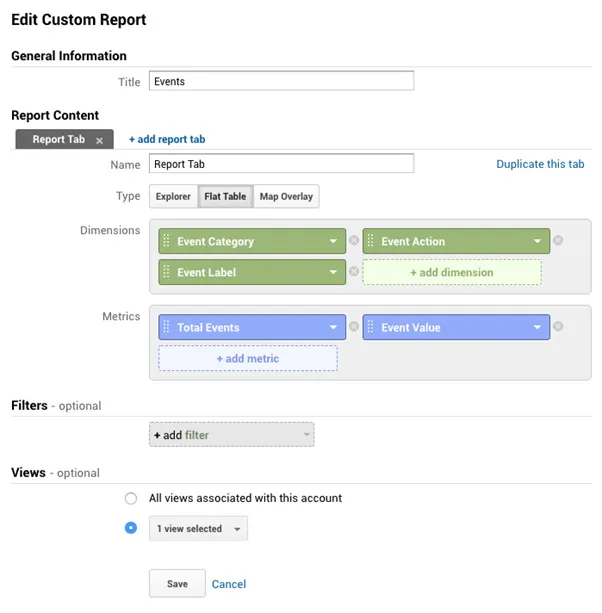
Task: Open the Event Label dimension dropdown
Action: [333, 272]
